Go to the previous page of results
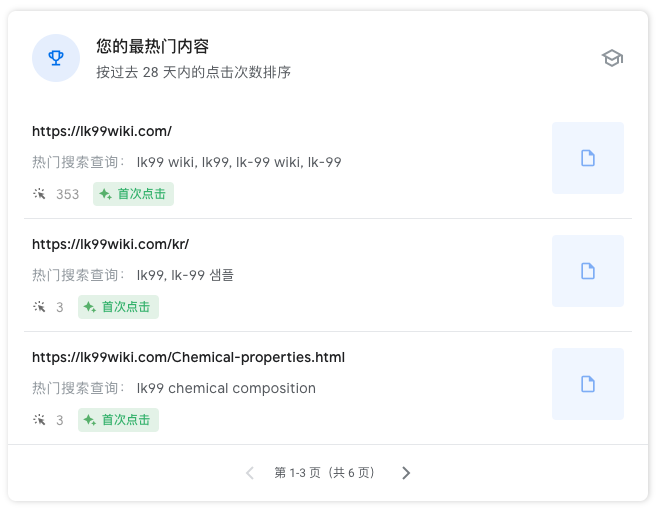This screenshot has height=514, width=663. tap(250, 473)
